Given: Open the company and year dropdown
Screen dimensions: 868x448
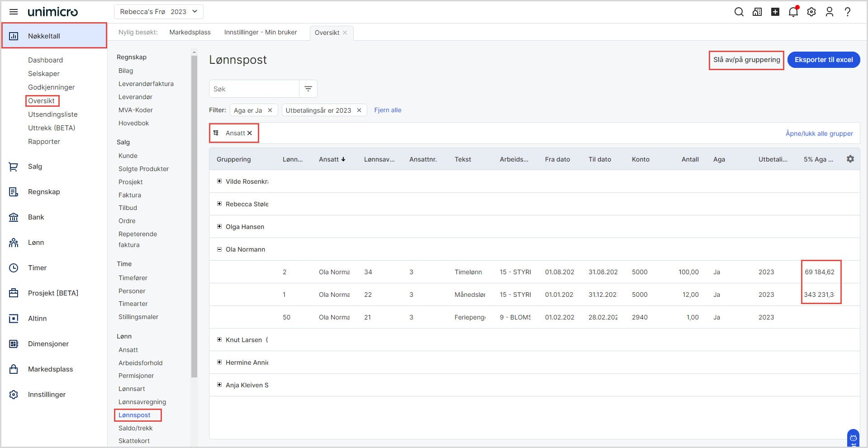Looking at the screenshot, I should point(158,12).
